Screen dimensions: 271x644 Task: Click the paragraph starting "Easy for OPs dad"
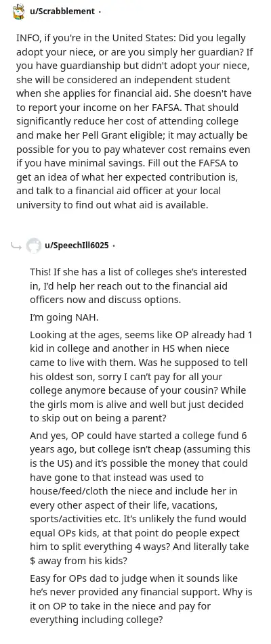coord(141,599)
